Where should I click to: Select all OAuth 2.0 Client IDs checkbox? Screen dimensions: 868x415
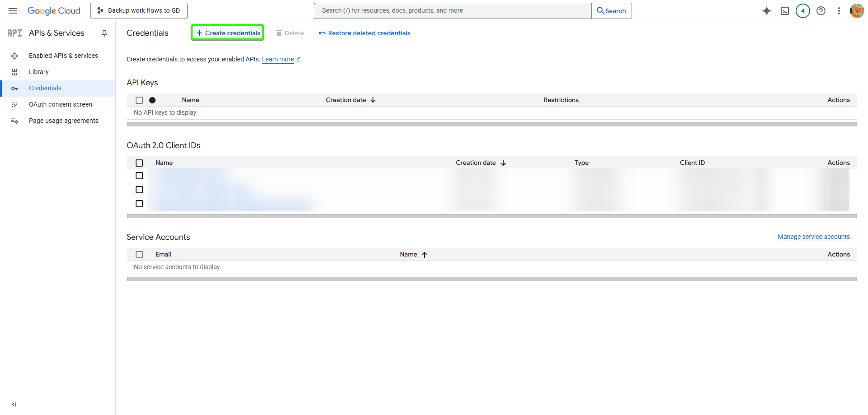pos(139,163)
